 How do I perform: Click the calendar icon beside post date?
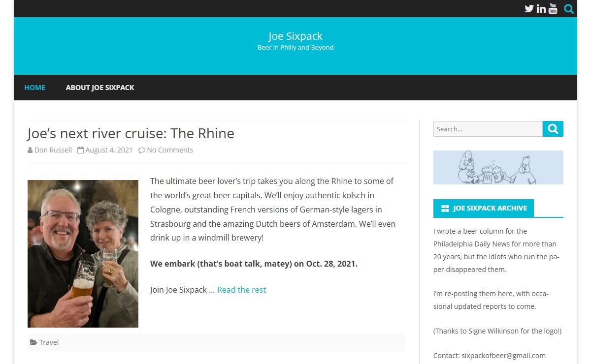click(x=81, y=150)
